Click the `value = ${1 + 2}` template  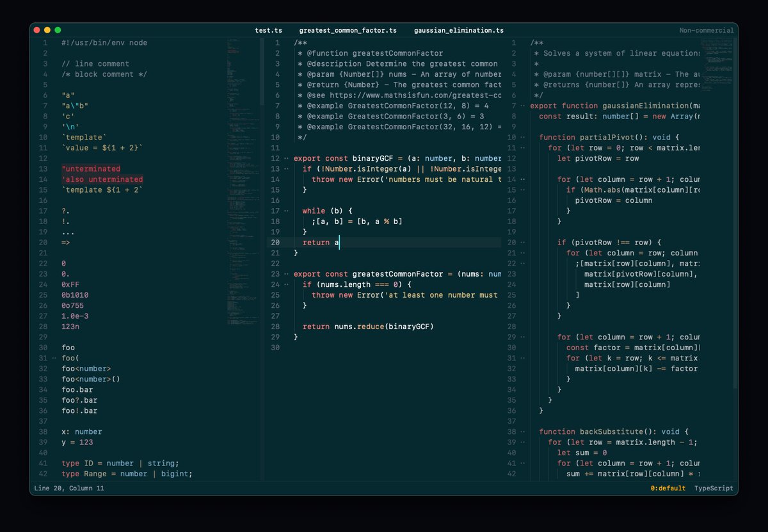pos(102,148)
